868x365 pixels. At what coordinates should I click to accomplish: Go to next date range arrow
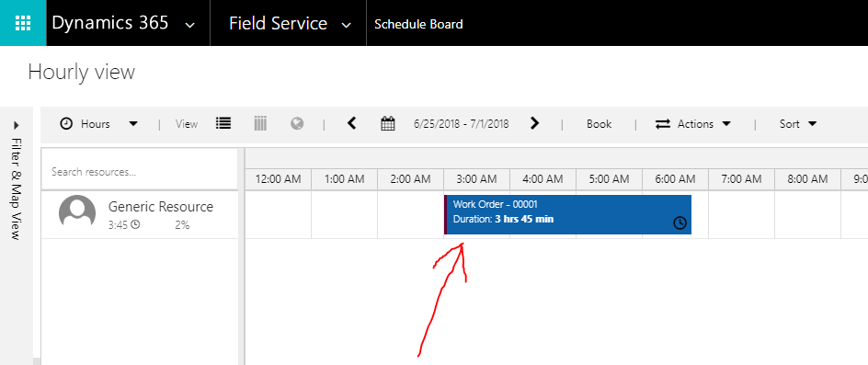(x=534, y=123)
